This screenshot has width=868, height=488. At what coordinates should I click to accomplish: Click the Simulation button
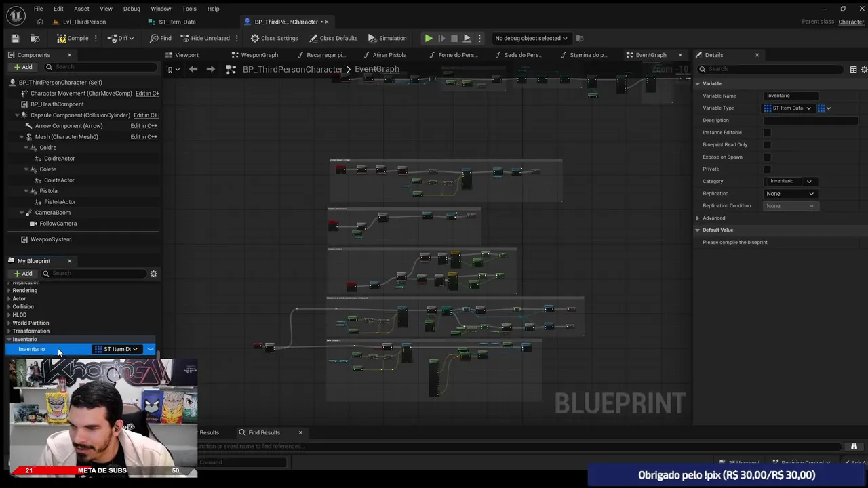pyautogui.click(x=387, y=38)
